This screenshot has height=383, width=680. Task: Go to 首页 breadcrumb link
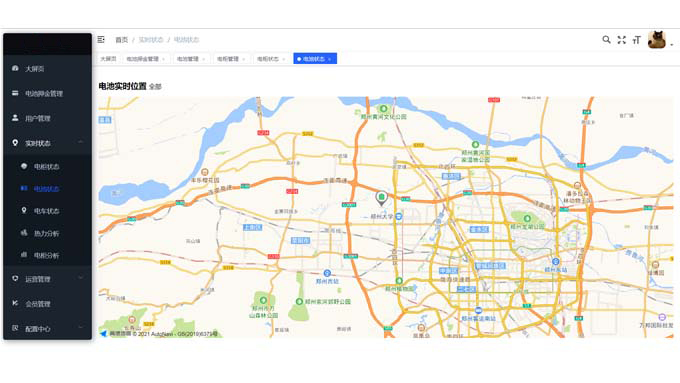[121, 40]
